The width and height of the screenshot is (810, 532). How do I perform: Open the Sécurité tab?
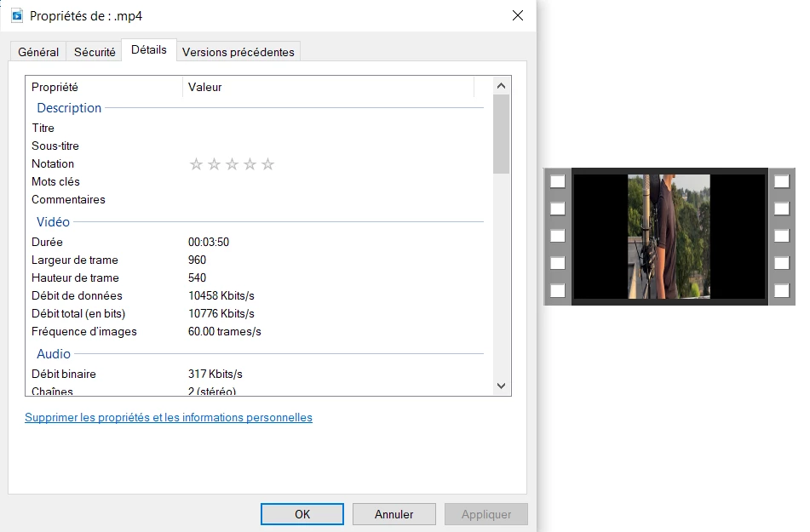click(x=95, y=52)
